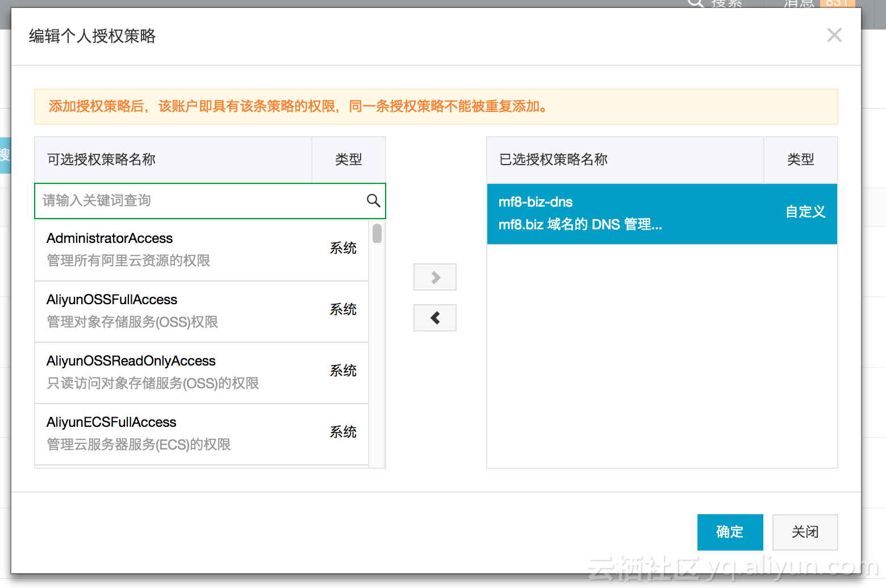Click the available policy list scrollbar
Image resolution: width=886 pixels, height=588 pixels.
(x=377, y=233)
